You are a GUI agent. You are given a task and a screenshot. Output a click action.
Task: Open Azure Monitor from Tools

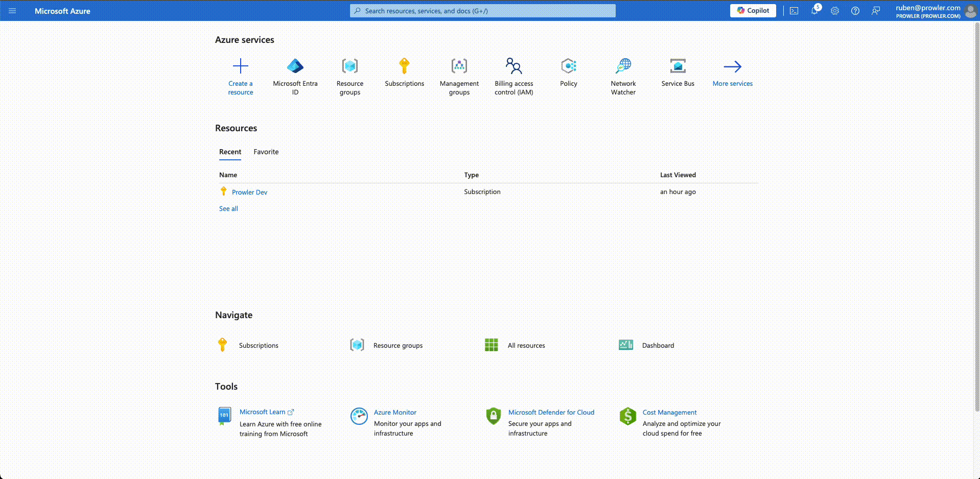coord(395,412)
